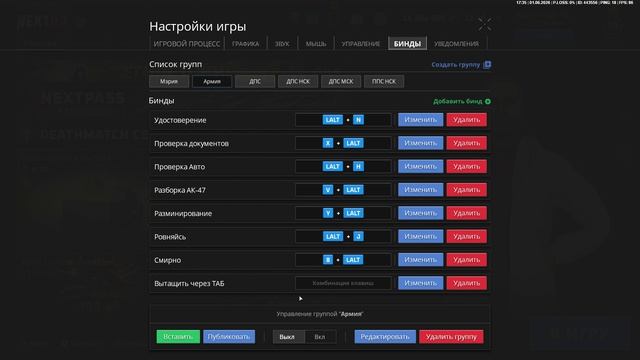Click empty key combination field for Вытащить через ТАБ
The height and width of the screenshot is (360, 640).
(x=343, y=283)
